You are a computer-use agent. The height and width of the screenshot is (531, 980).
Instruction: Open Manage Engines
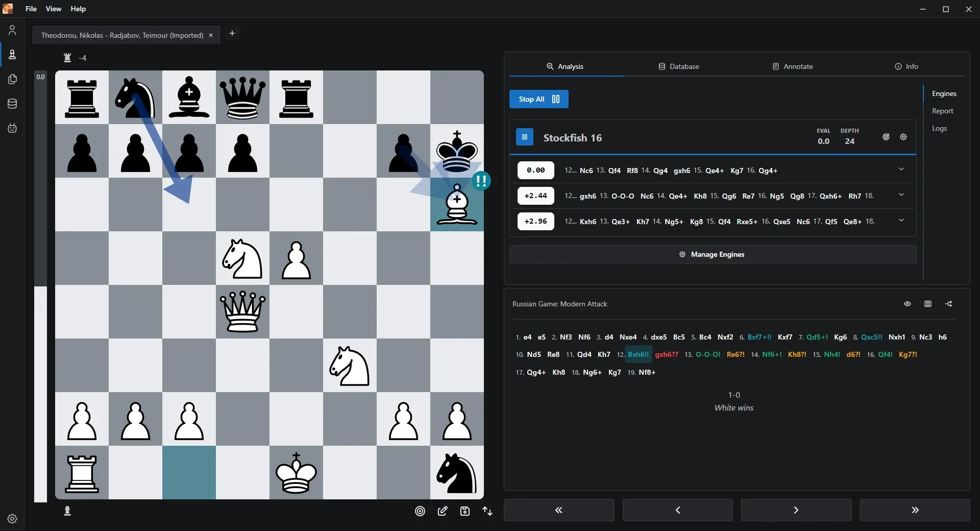coord(712,254)
